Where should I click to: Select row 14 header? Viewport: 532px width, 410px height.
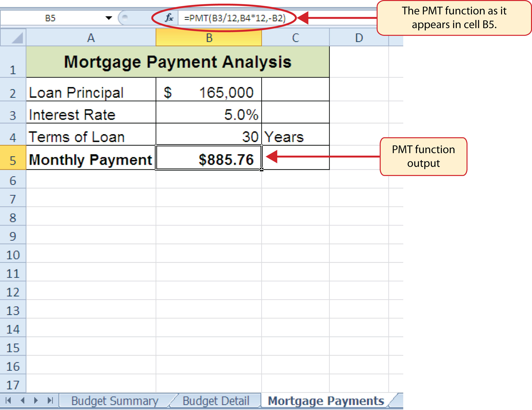(13, 327)
